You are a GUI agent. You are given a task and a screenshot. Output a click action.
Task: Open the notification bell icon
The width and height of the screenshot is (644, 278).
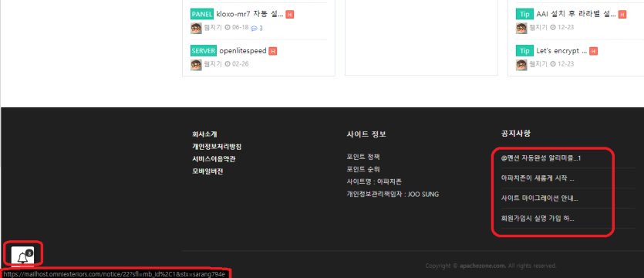click(22, 256)
